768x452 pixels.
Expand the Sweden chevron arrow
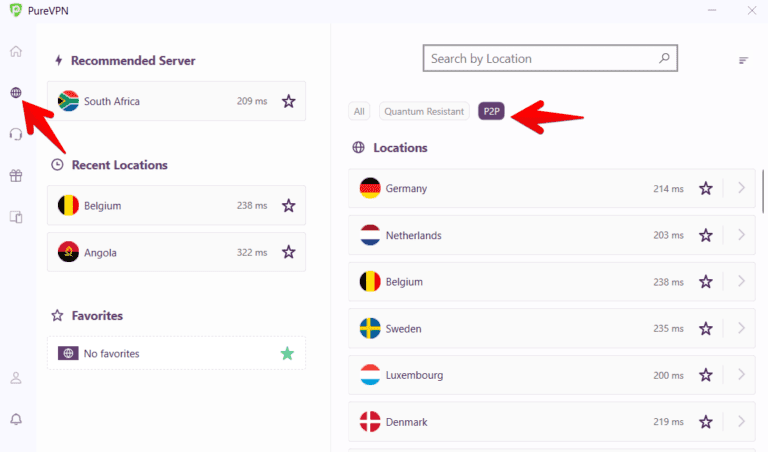[x=741, y=328]
